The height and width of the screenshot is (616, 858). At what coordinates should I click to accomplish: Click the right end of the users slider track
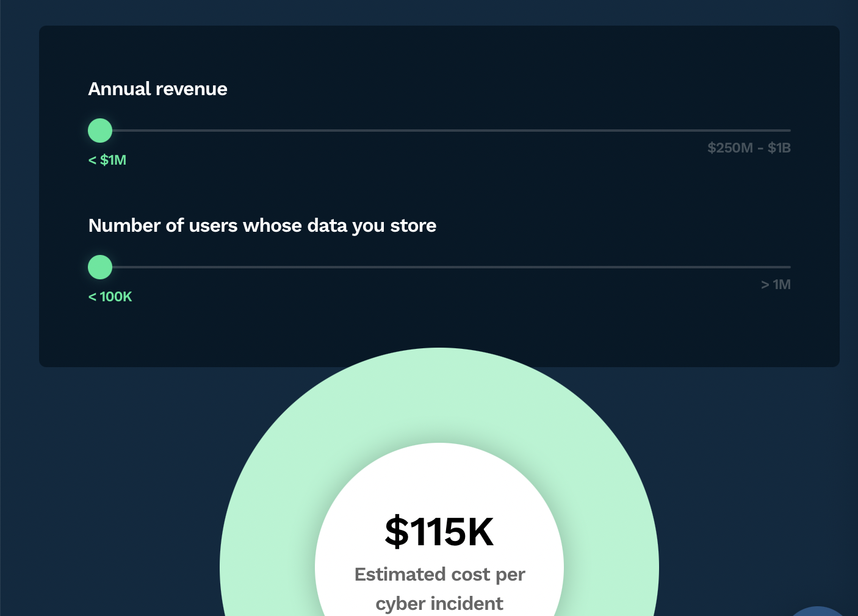[x=787, y=267]
